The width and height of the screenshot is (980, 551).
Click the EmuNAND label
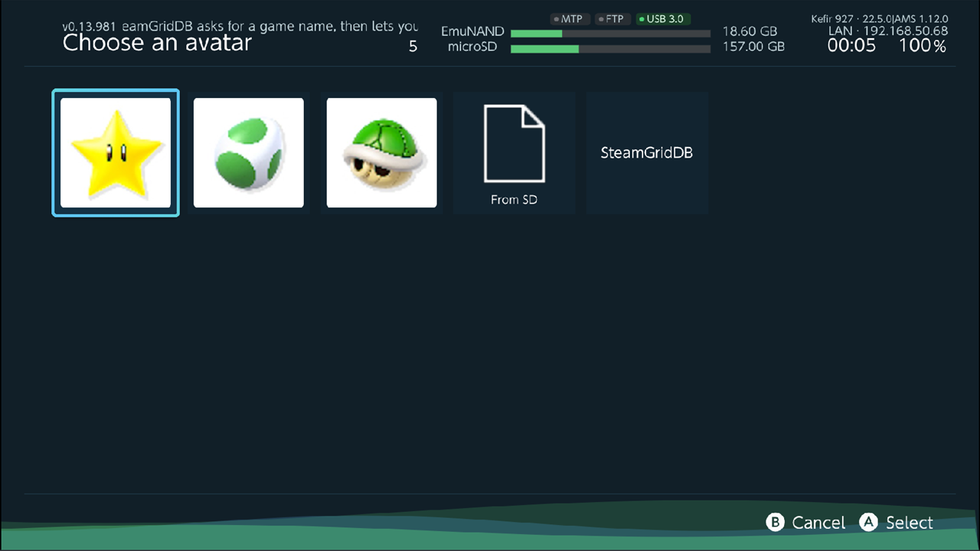pyautogui.click(x=473, y=32)
